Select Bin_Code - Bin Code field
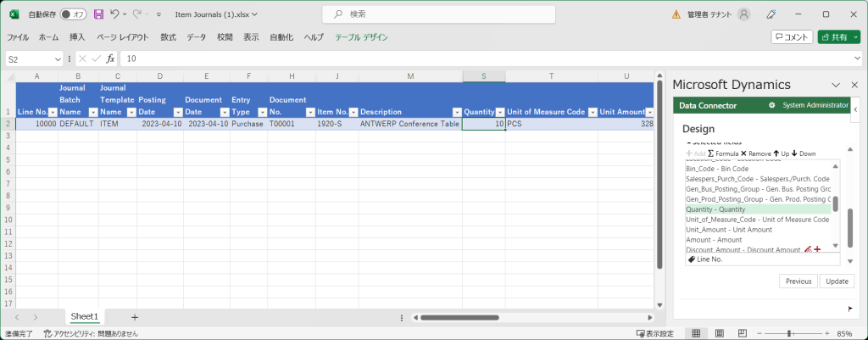 pyautogui.click(x=758, y=169)
